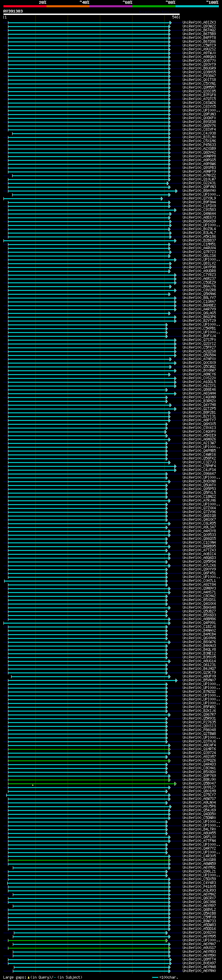Click the UniRef100_A6YMA0 label

click(199, 971)
